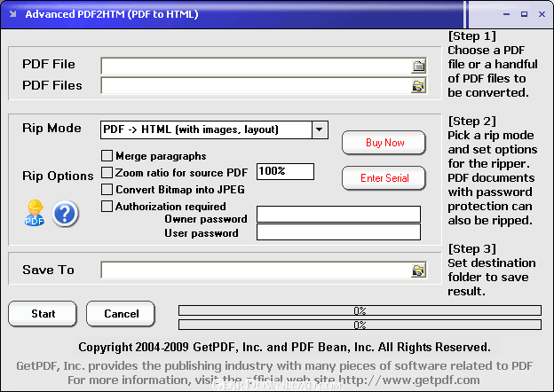Image resolution: width=554 pixels, height=392 pixels.
Task: Click in the Owner password field
Action: click(337, 214)
